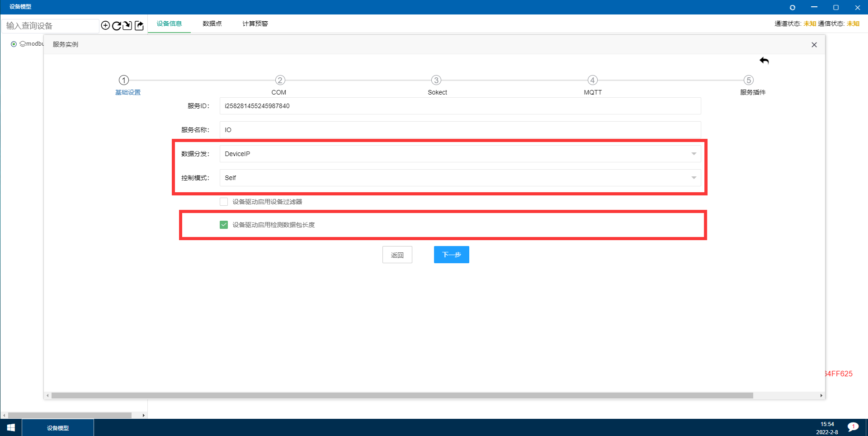This screenshot has width=868, height=436.
Task: Uncheck 设备驱动启用检测数据包长度 checkbox
Action: [x=224, y=225]
